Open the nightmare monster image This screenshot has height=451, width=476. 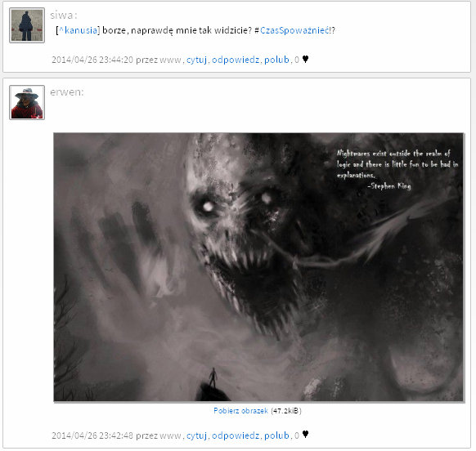(258, 267)
